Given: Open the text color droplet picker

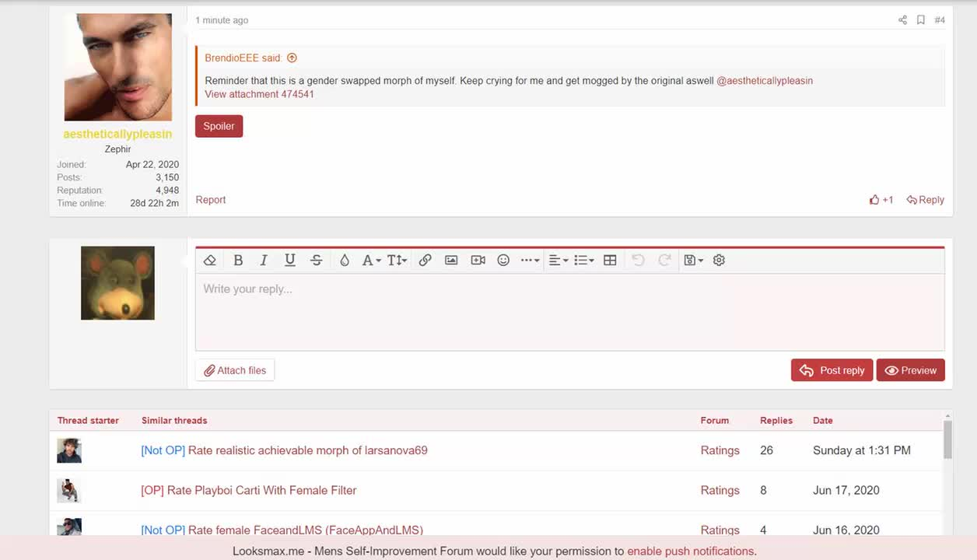Looking at the screenshot, I should [344, 261].
